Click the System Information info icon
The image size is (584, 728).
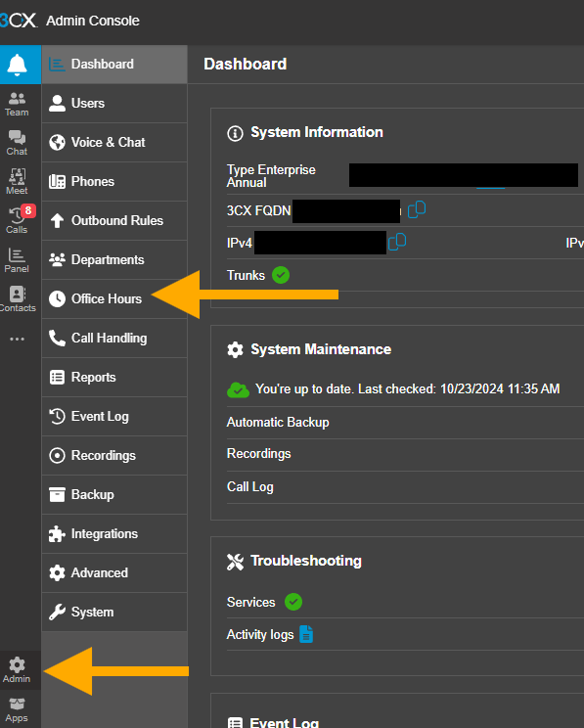click(235, 133)
